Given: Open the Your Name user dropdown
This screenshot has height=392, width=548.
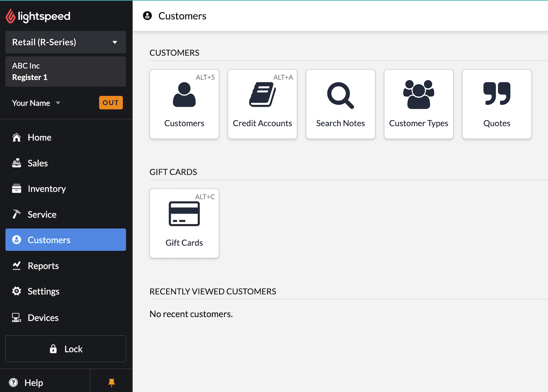Looking at the screenshot, I should [36, 103].
